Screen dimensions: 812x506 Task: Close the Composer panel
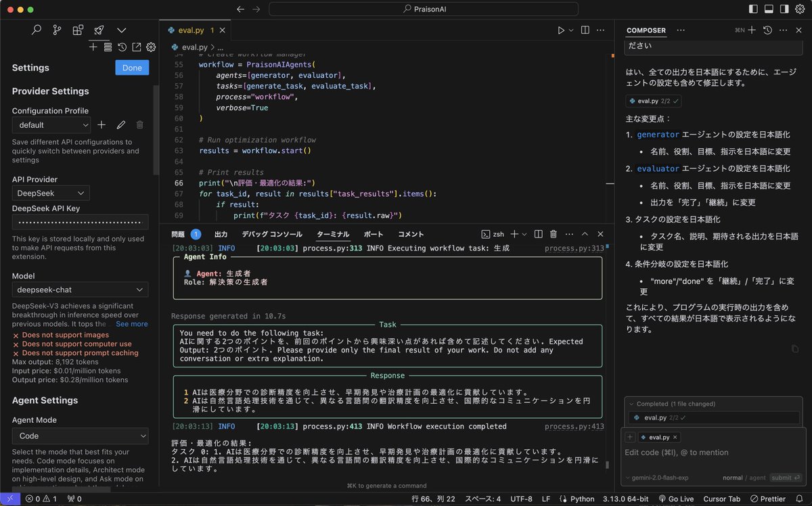[799, 30]
